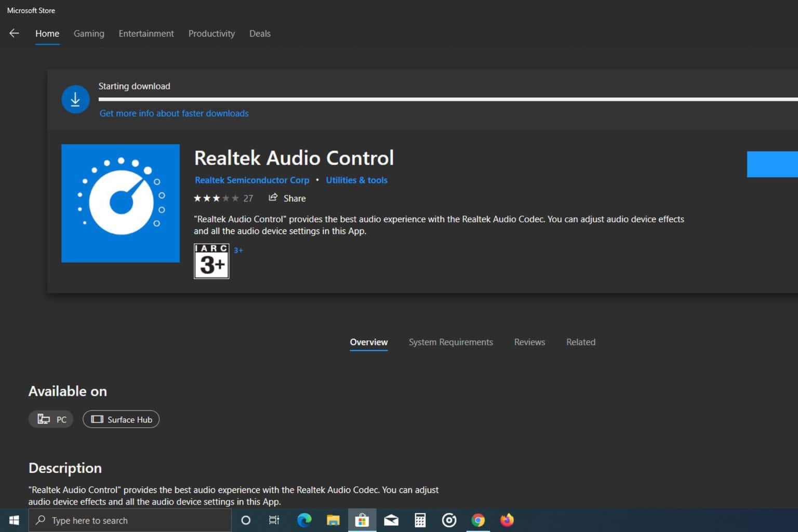Open the faster downloads info link
This screenshot has height=532, width=798.
point(174,113)
